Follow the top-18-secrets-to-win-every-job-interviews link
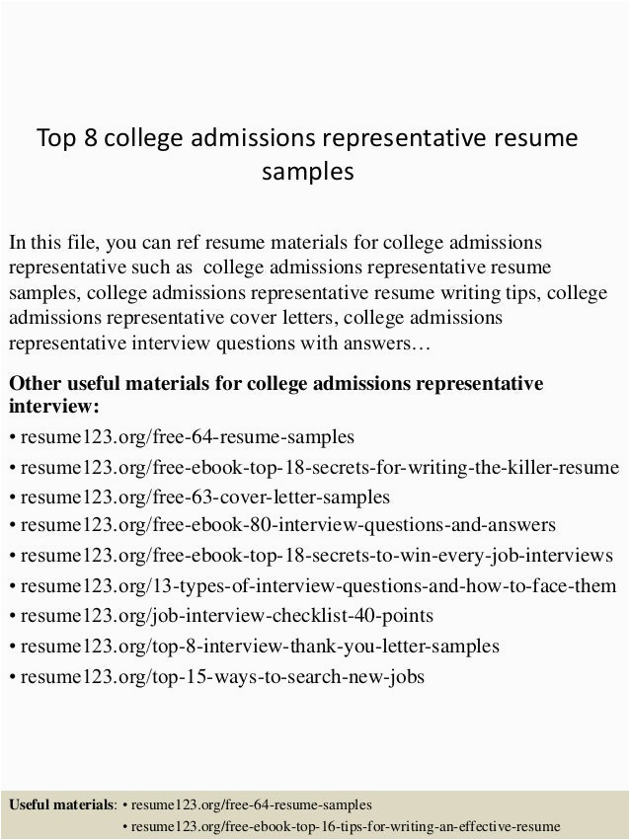Screen dimensions: 630x840 316,555
